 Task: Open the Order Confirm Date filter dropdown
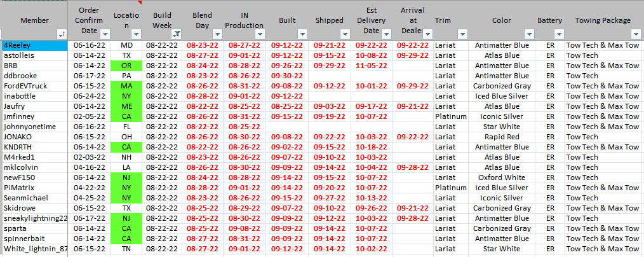105,34
